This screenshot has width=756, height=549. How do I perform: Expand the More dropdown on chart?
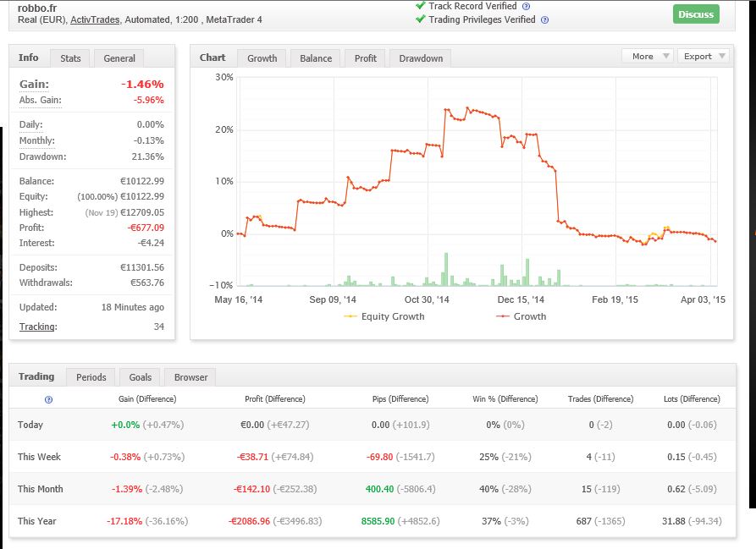648,57
